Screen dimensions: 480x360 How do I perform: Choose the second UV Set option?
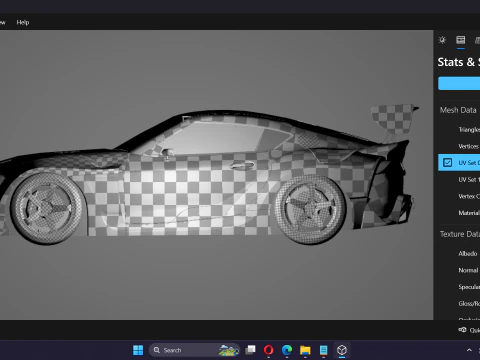click(x=469, y=179)
